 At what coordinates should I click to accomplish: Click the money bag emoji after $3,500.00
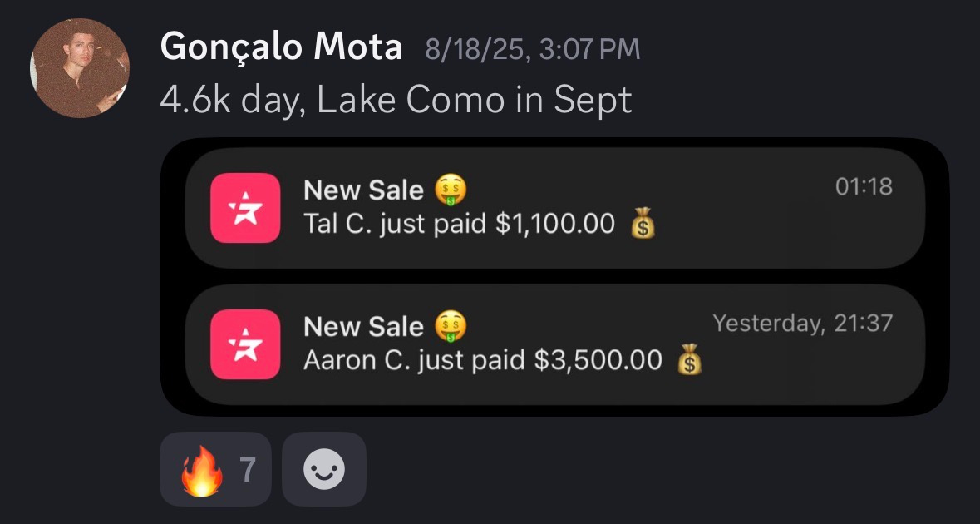coord(689,361)
